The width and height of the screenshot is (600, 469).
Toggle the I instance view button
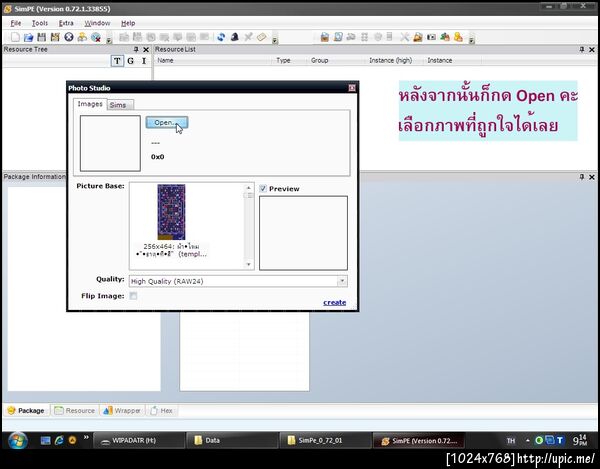[x=144, y=61]
